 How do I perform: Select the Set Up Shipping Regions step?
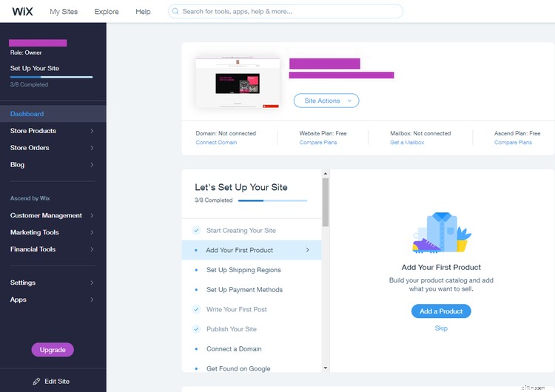243,270
